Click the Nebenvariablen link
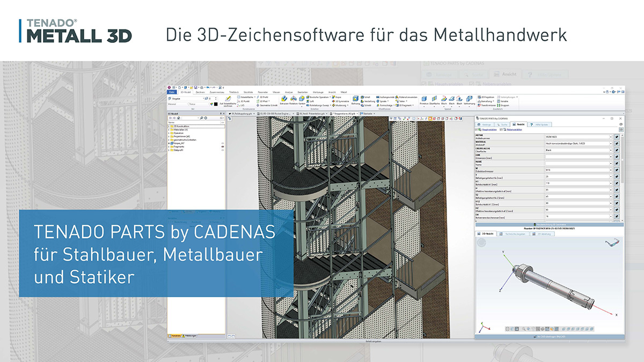The width and height of the screenshot is (644, 362). click(x=514, y=130)
